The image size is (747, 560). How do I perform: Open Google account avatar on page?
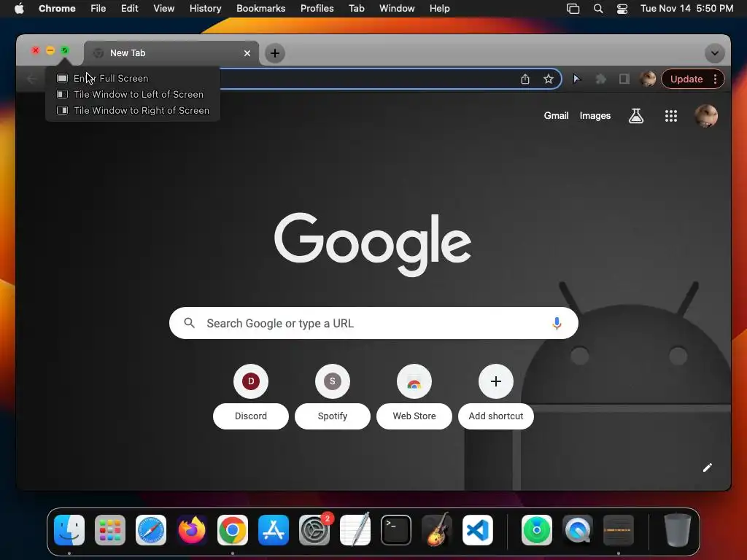[706, 116]
